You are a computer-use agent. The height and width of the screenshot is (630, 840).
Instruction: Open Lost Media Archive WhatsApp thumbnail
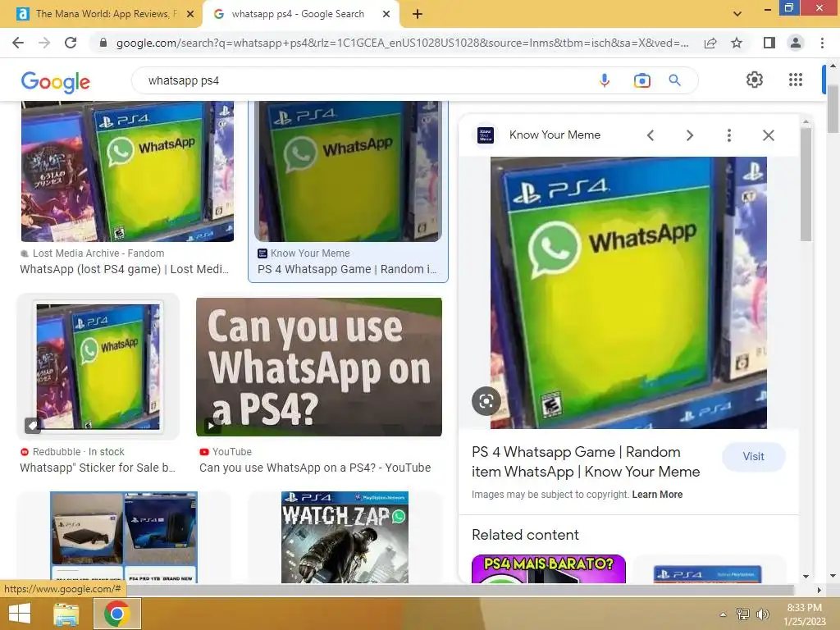pyautogui.click(x=127, y=171)
